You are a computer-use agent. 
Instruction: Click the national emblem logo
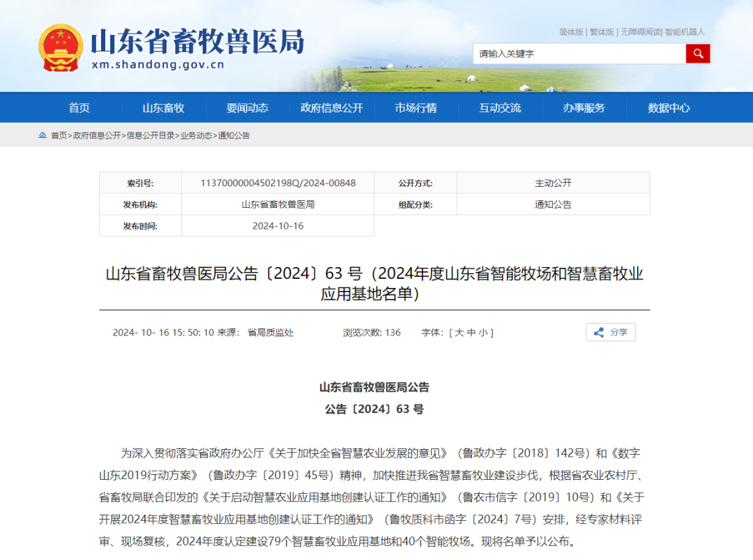[60, 47]
